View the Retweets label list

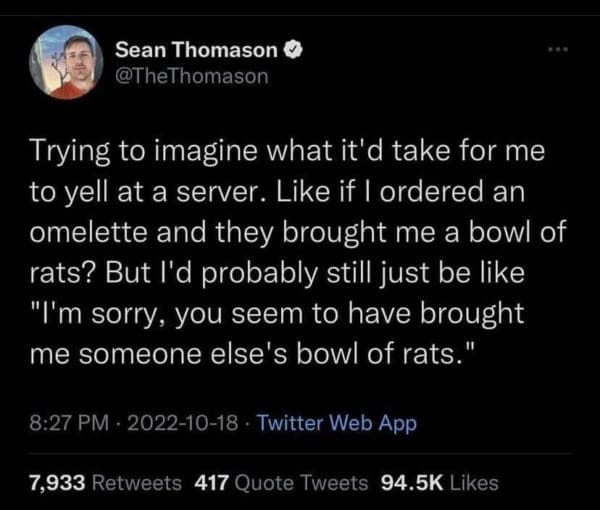[x=138, y=482]
